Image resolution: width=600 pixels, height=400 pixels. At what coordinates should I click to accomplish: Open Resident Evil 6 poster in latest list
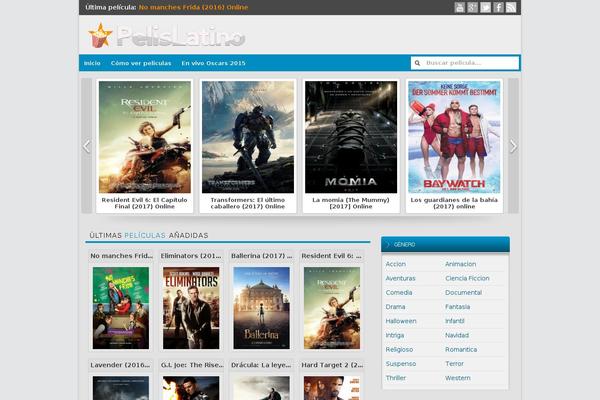click(332, 308)
